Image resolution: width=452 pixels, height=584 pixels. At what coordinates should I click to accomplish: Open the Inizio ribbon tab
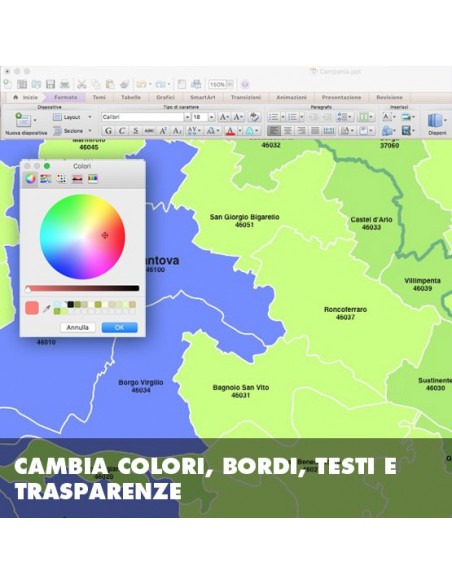click(26, 97)
